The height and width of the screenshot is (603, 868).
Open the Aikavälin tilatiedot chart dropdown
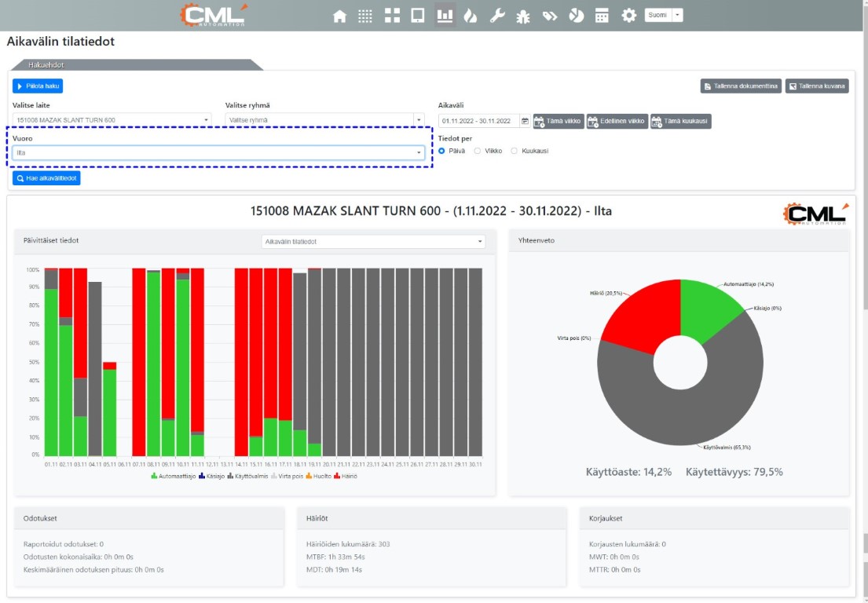(x=373, y=242)
